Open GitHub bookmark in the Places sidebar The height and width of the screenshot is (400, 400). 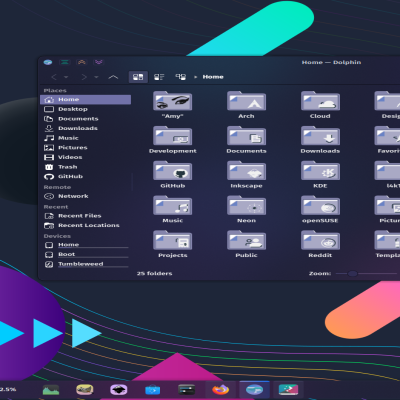point(86,177)
